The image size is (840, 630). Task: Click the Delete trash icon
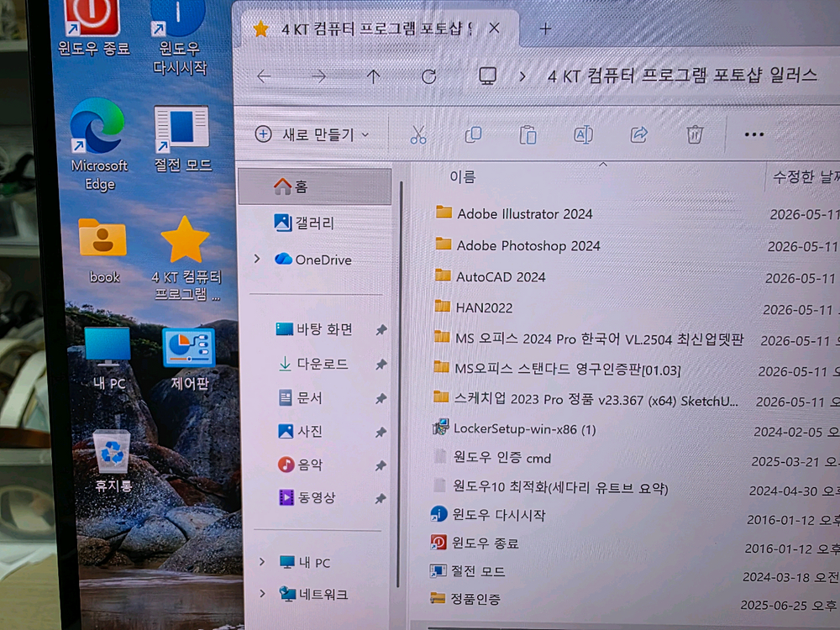695,134
